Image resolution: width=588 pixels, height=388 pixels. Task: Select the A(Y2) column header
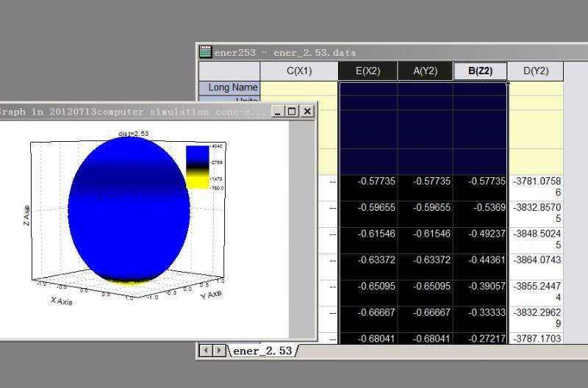tap(426, 71)
